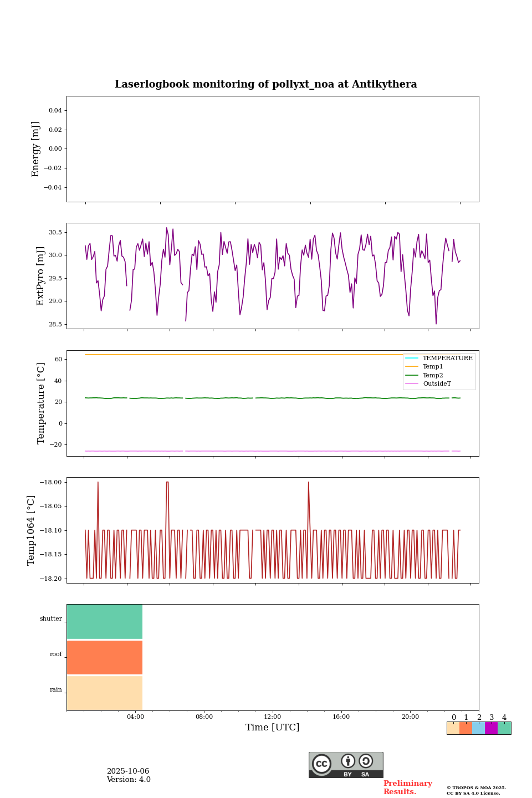Click the beige rain status block
Screen dimensions: 532x798
coord(105,693)
